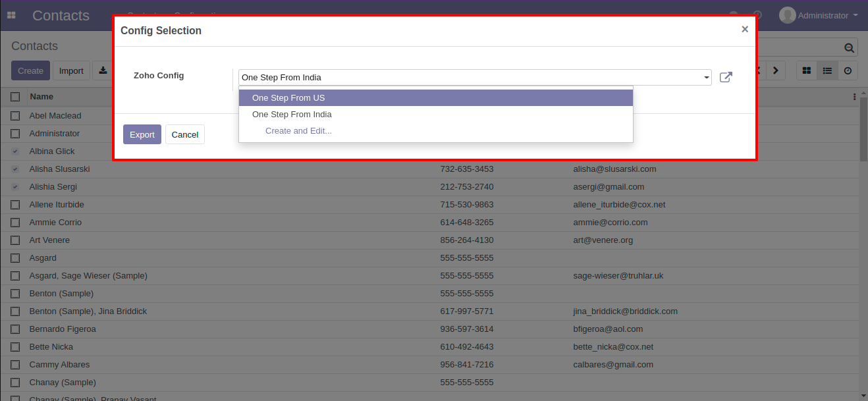Check the Art Venere row checkbox

pos(15,240)
